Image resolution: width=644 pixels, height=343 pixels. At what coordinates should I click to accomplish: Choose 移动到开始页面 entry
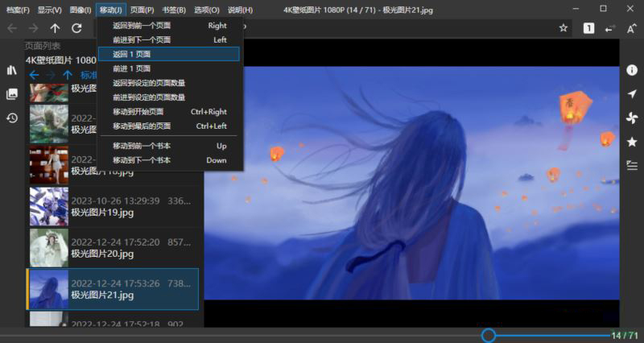[x=170, y=112]
